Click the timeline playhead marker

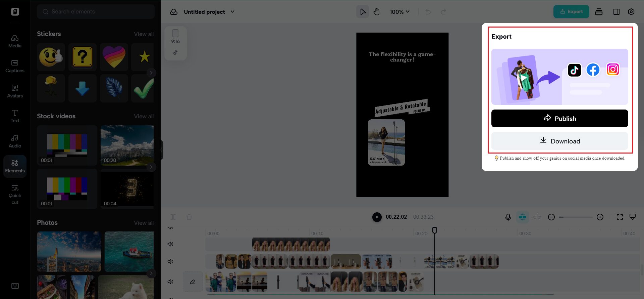435,230
